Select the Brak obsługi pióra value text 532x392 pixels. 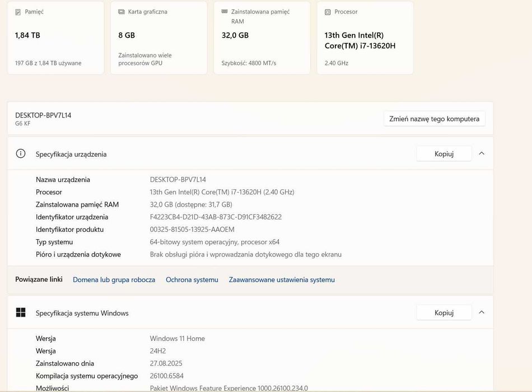[x=246, y=255]
